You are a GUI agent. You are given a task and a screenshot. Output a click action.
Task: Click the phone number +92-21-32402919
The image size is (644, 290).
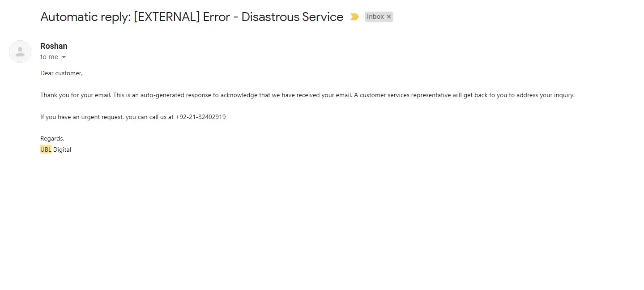click(200, 117)
